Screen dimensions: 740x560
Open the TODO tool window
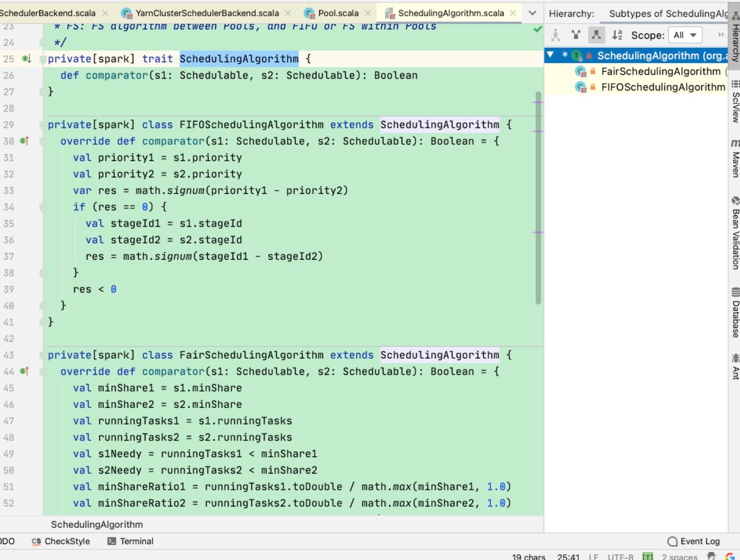click(7, 541)
